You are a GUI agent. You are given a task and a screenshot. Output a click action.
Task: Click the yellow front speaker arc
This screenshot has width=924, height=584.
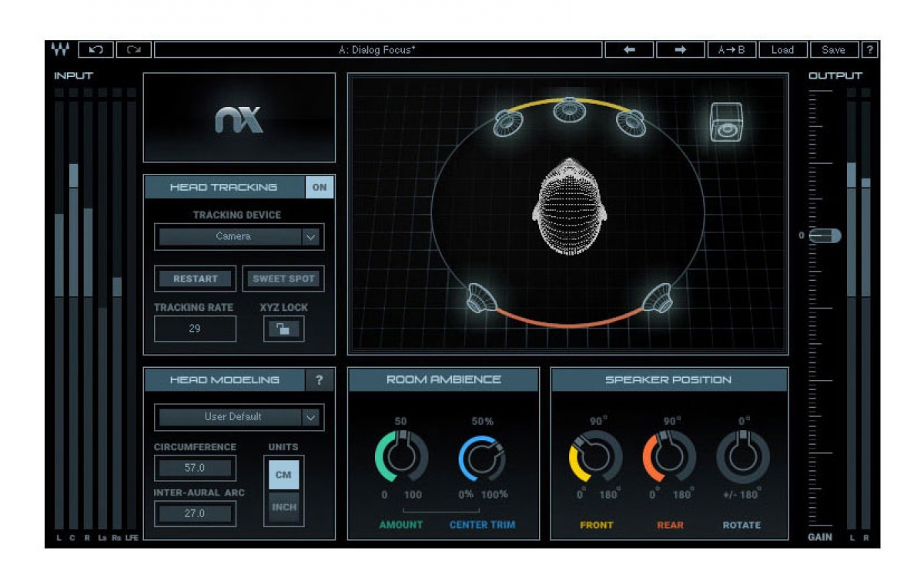[x=568, y=104]
